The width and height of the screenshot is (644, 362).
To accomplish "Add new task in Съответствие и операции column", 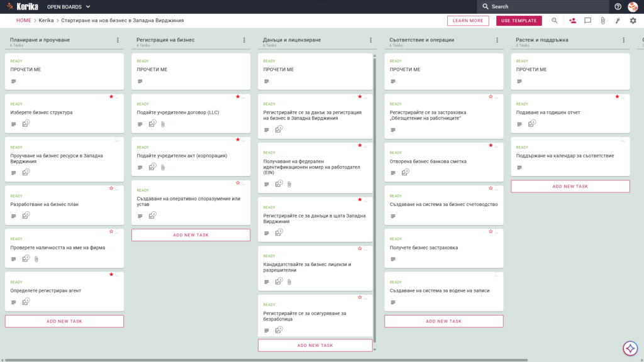I will [x=444, y=321].
